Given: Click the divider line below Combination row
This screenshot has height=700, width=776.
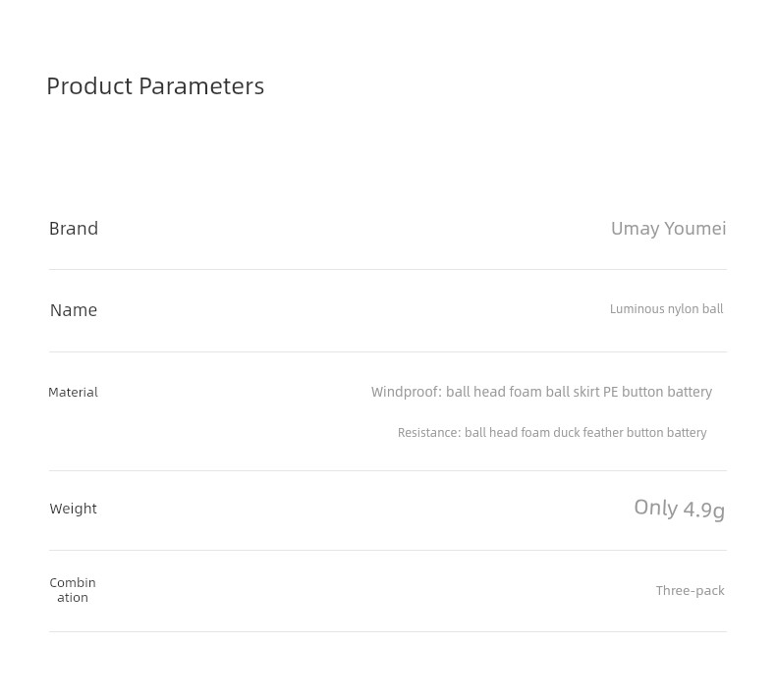Looking at the screenshot, I should (388, 631).
